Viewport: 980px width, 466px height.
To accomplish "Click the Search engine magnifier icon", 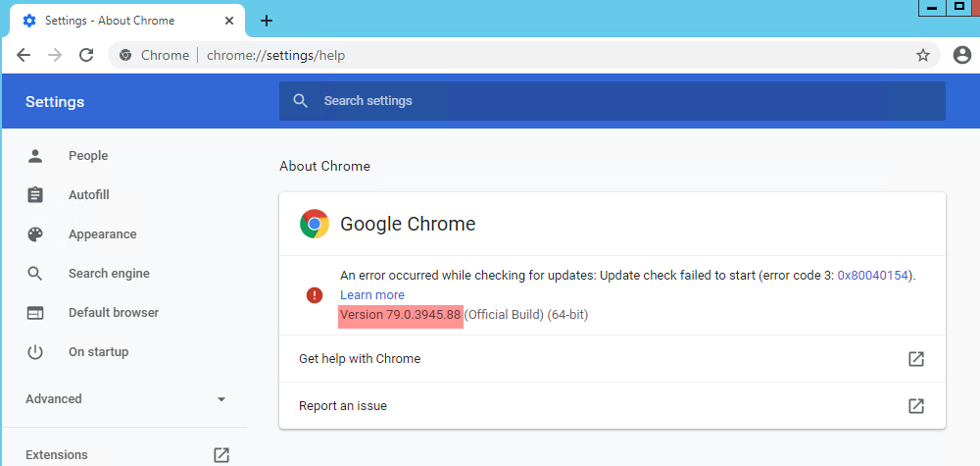I will 35,274.
